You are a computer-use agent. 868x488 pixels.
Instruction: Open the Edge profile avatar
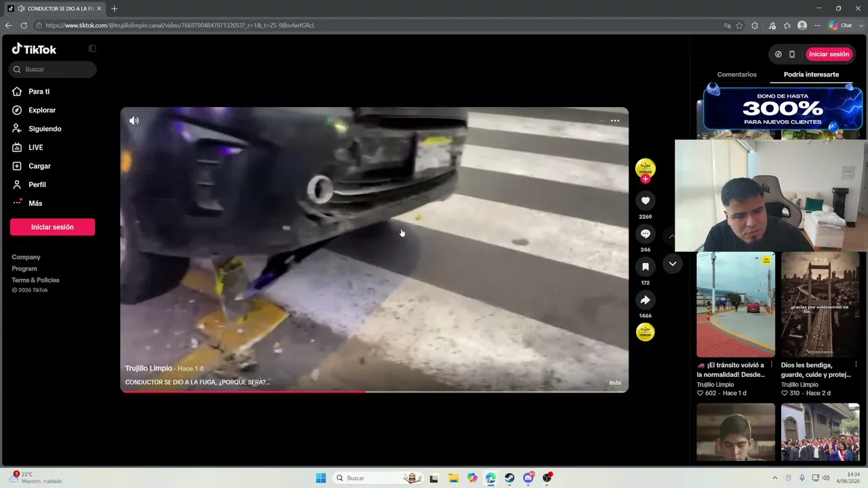(802, 26)
